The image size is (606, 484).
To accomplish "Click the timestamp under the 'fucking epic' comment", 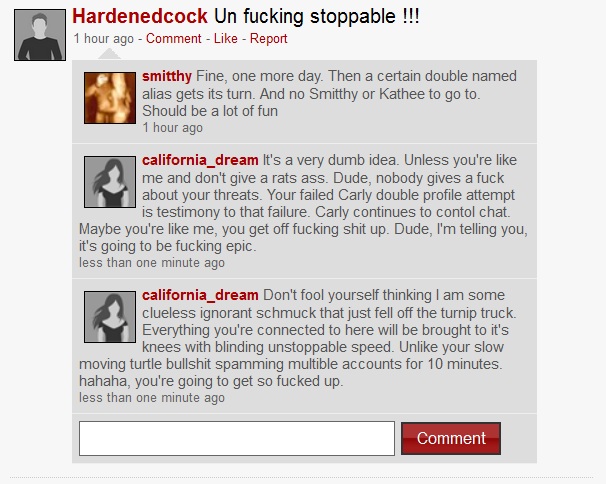I will pos(152,262).
